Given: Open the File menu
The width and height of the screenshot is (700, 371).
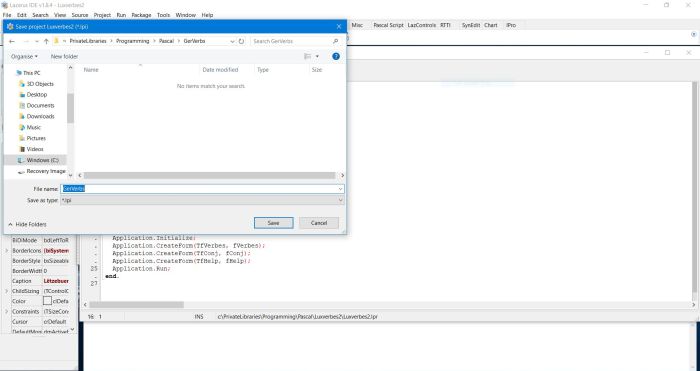Looking at the screenshot, I should click(x=7, y=15).
